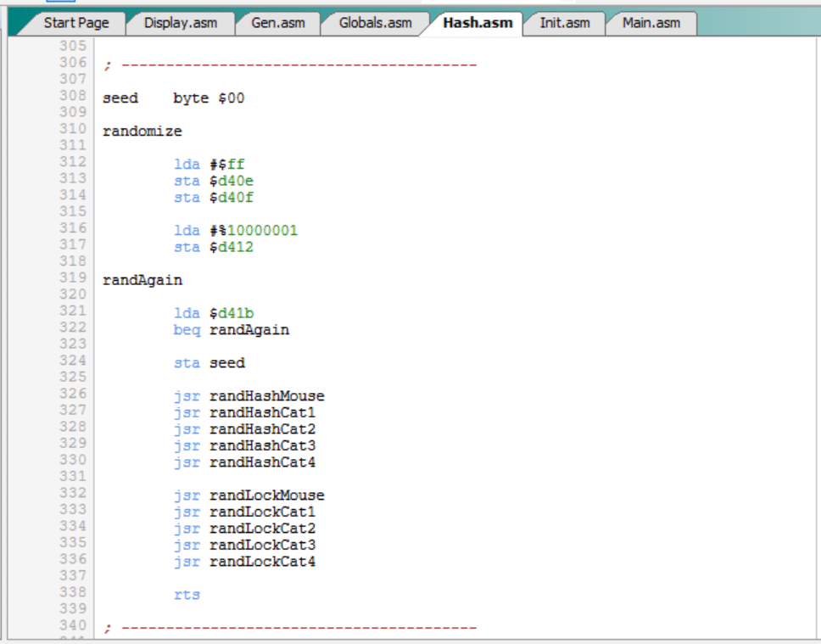This screenshot has height=644, width=821.
Task: Click the beq randAgain branch instruction
Action: (x=231, y=330)
